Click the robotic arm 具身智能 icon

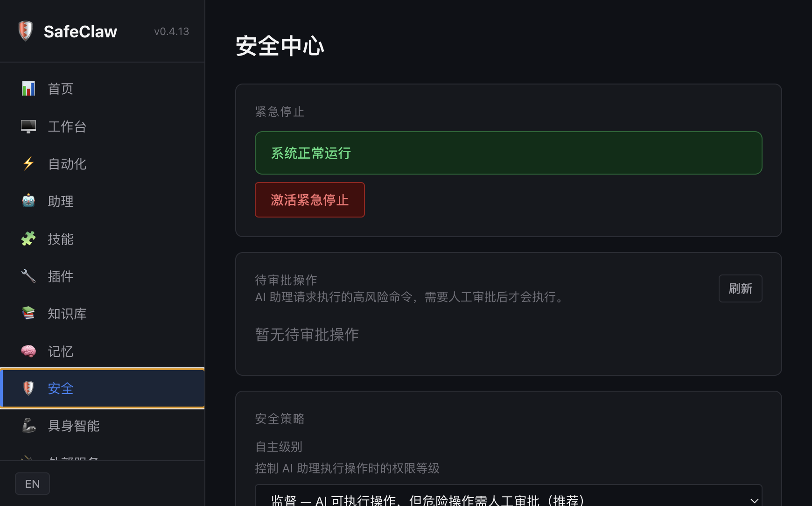28,426
